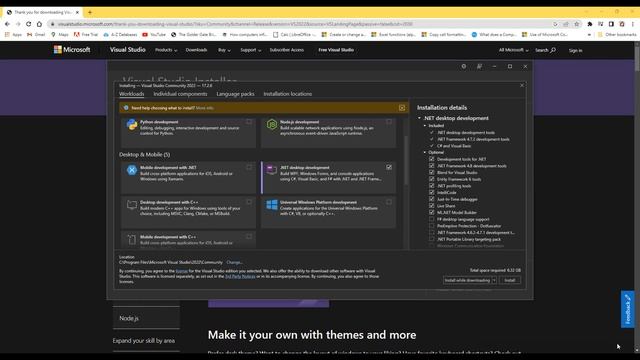Show more bookmarks with the overflow chevron
Image resolution: width=640 pixels, height=360 pixels.
point(589,35)
